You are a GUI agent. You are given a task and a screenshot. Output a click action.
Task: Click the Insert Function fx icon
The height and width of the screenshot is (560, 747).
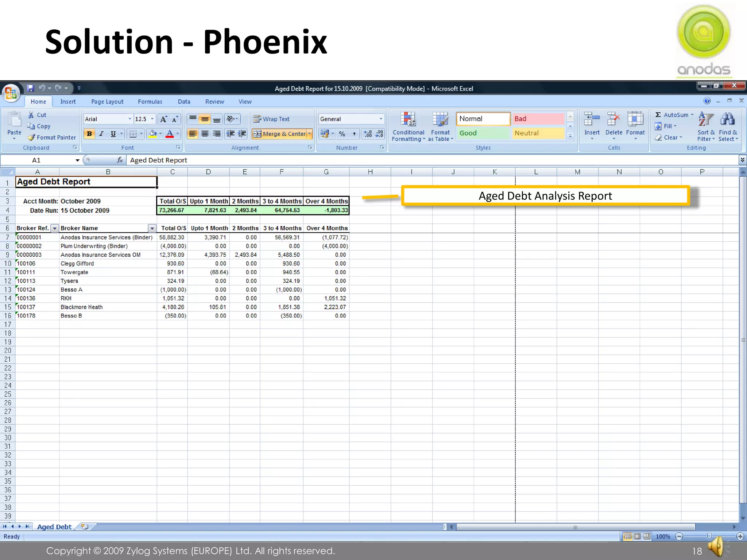pyautogui.click(x=120, y=160)
